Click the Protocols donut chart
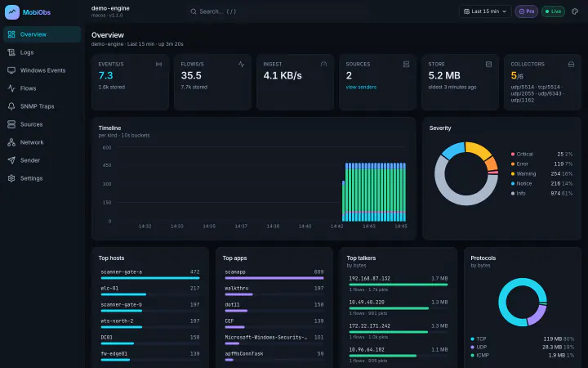The image size is (588, 368). tap(523, 303)
